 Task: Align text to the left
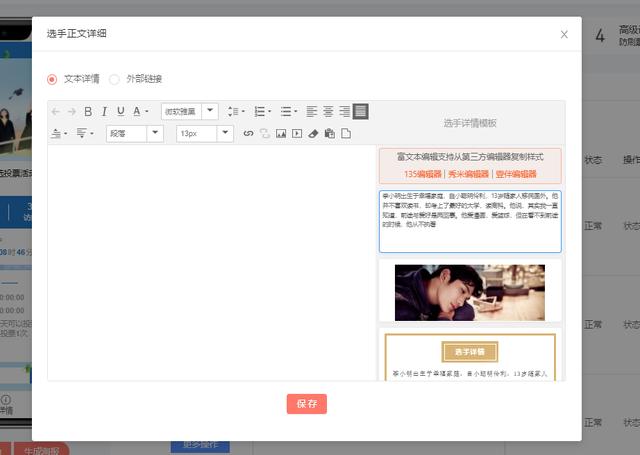(311, 111)
